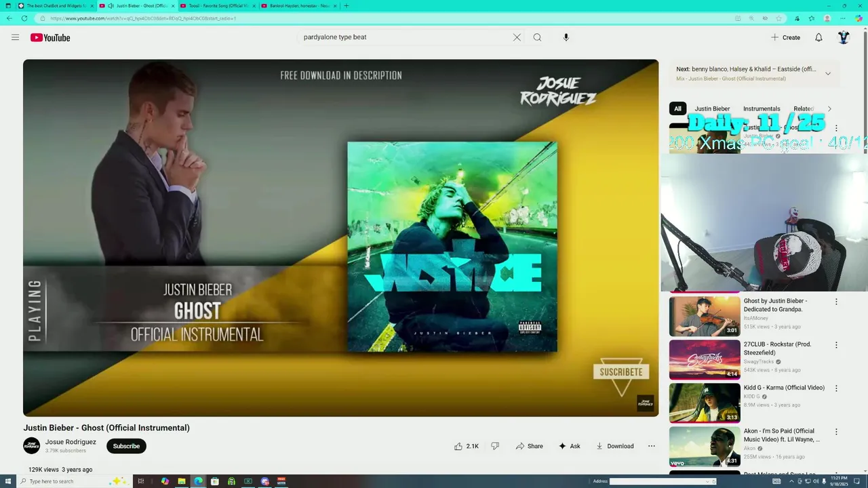The height and width of the screenshot is (488, 868).
Task: Open the notifications bell
Action: point(818,37)
